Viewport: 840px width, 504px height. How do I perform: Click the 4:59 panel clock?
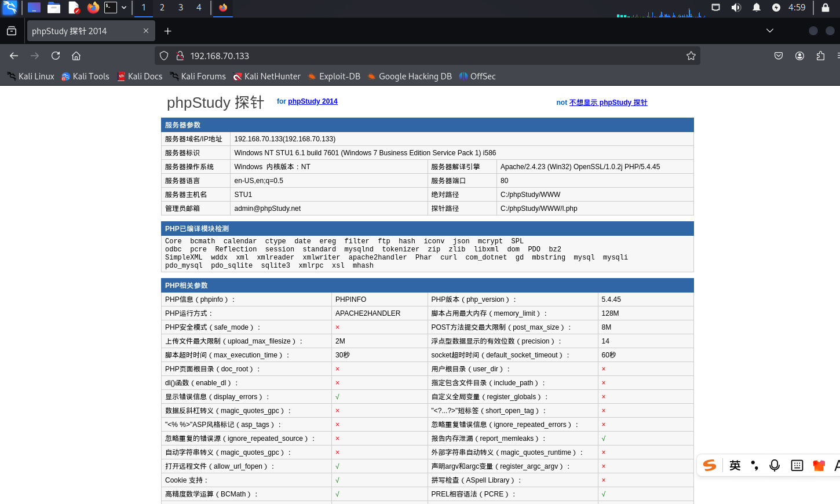[797, 8]
